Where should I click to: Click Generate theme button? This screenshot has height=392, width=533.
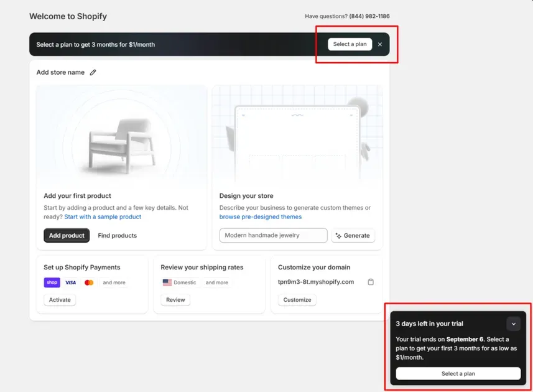coord(353,235)
